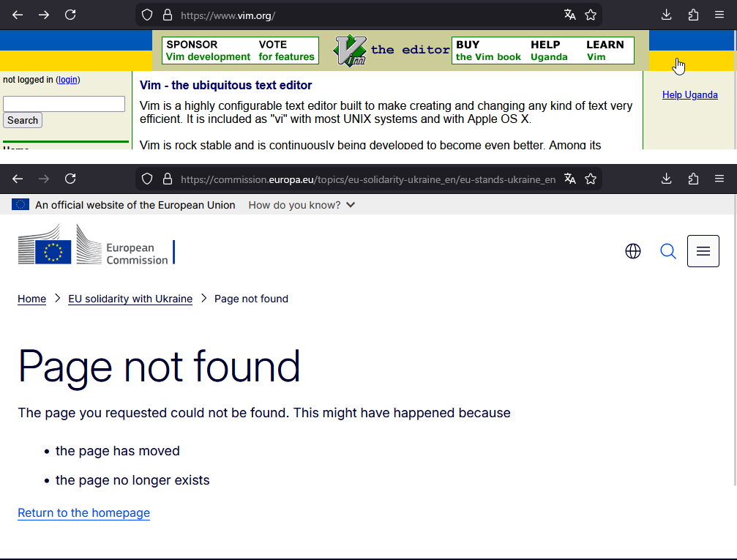Open European Commission site menu button
The image size is (737, 560).
tap(703, 251)
